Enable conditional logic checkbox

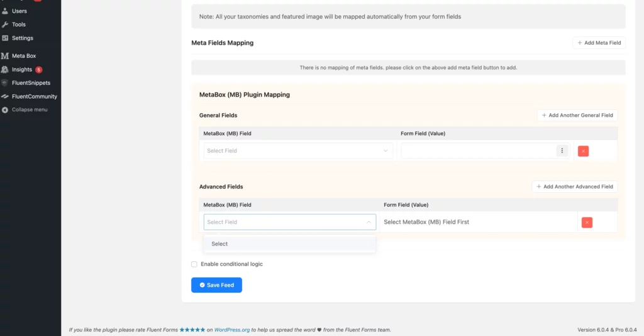pyautogui.click(x=194, y=264)
